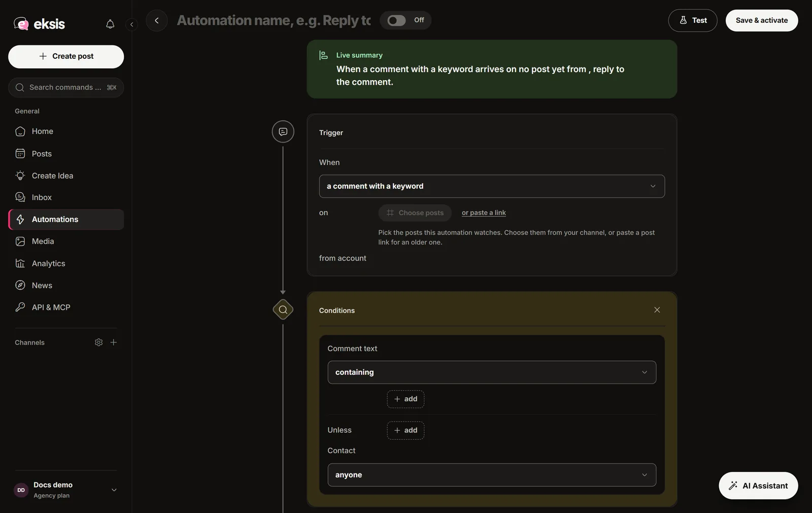
Task: Open Inbox in sidebar
Action: point(66,197)
